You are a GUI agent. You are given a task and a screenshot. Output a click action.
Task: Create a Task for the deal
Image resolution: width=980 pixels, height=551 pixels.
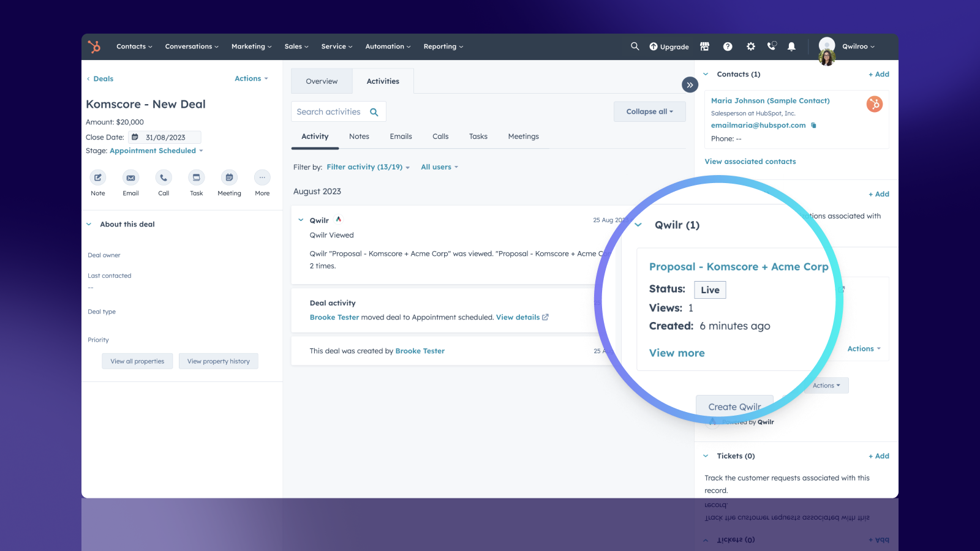pyautogui.click(x=196, y=178)
